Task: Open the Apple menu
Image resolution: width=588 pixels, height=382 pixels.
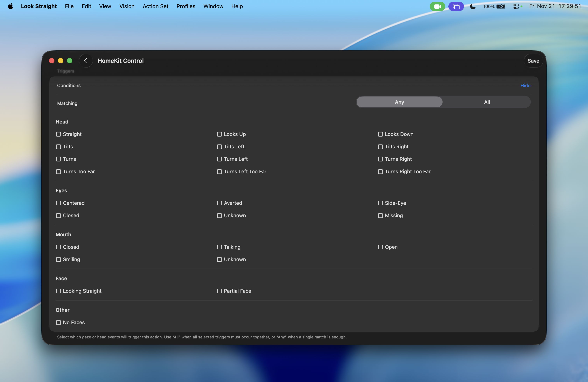Action: 10,6
